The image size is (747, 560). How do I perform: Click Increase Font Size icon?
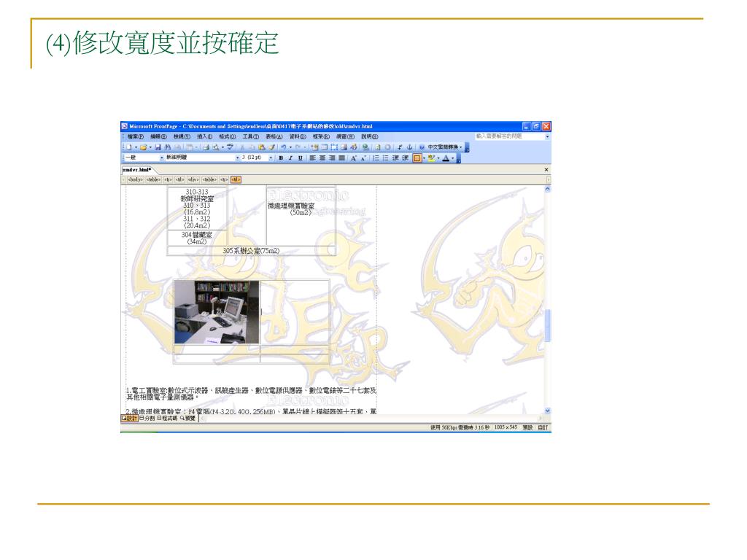pyautogui.click(x=354, y=157)
